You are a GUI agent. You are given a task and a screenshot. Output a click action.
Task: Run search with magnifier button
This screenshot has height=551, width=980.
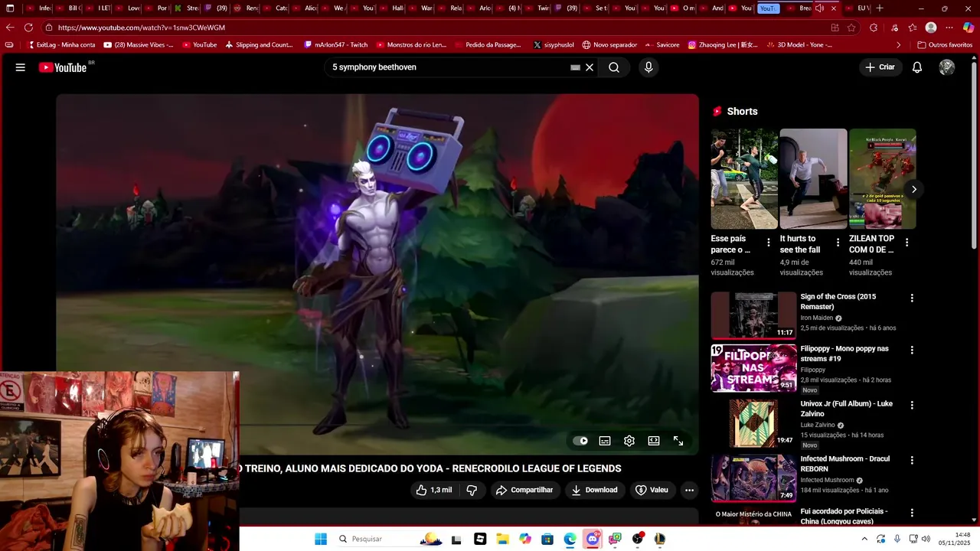[x=614, y=67]
